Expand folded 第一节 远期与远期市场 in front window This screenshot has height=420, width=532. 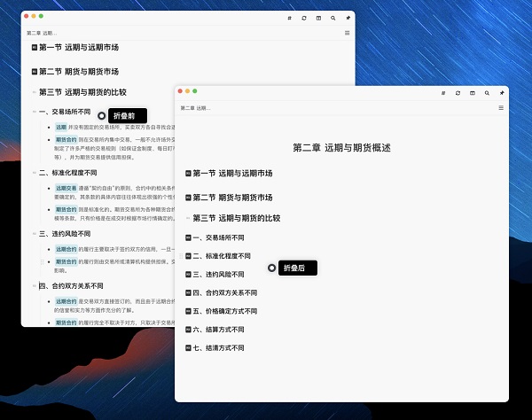pos(188,174)
